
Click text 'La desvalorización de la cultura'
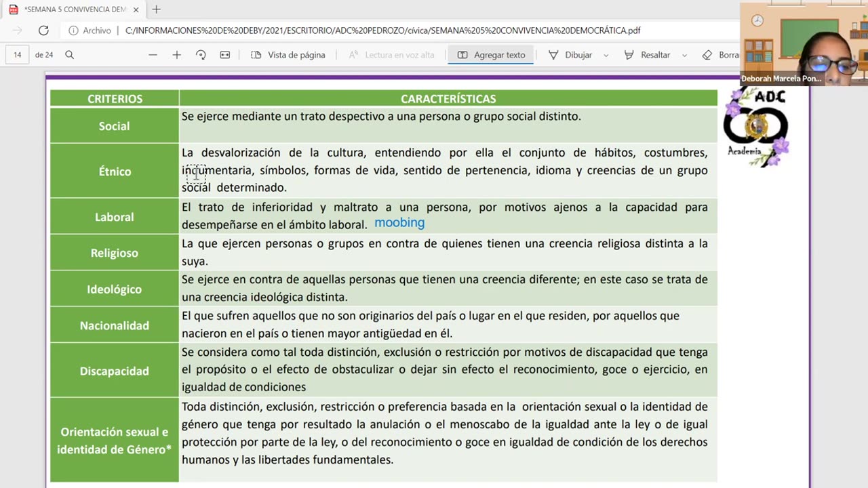click(x=273, y=153)
